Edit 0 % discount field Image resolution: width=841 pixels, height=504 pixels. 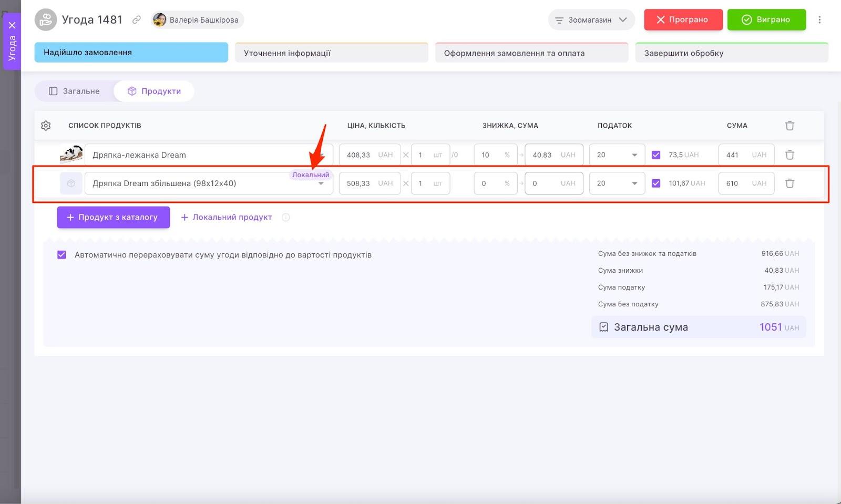495,183
